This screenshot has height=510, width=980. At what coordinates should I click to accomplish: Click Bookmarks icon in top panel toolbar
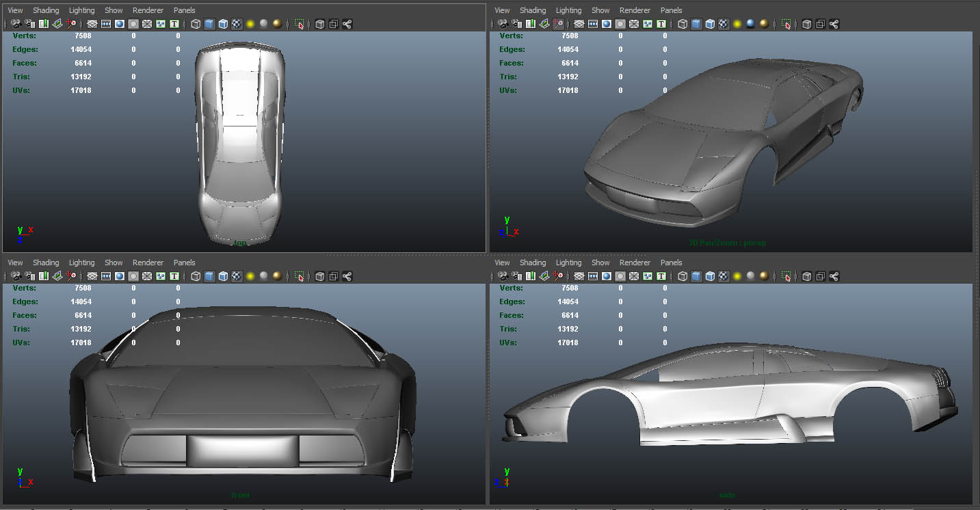[x=44, y=24]
